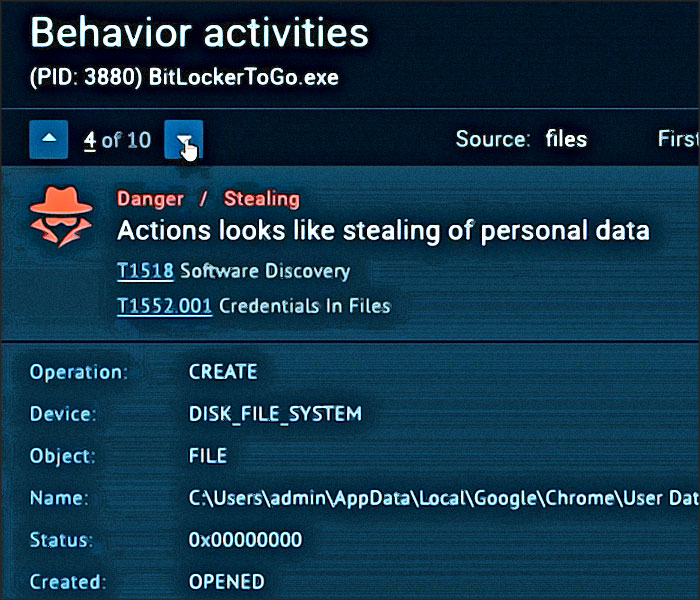
Task: Click the next activity down arrow button
Action: [185, 140]
